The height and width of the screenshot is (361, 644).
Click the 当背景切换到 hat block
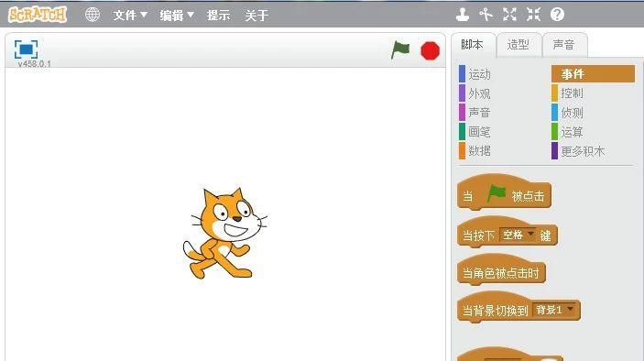518,308
